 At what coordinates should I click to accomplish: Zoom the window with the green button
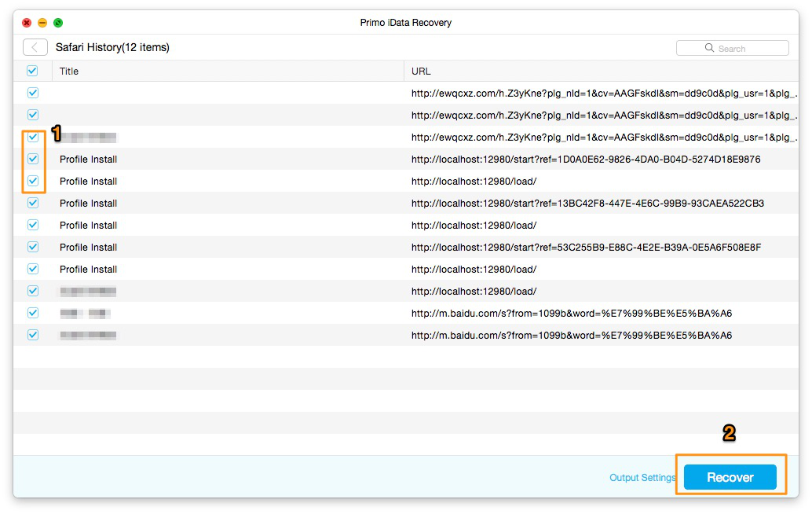58,23
